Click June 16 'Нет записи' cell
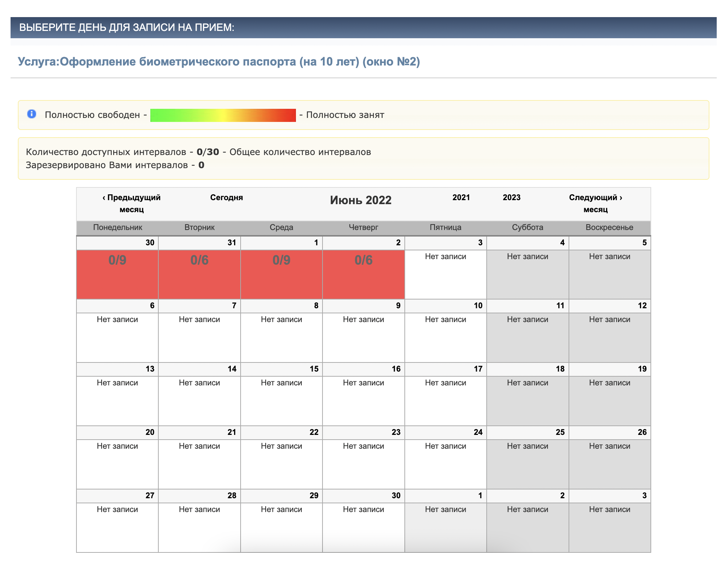Viewport: 728px width, 575px height. pyautogui.click(x=364, y=401)
